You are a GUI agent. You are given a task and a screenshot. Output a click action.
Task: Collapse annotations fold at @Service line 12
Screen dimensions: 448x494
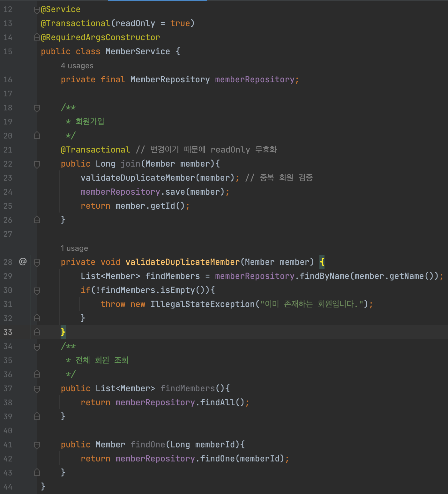pos(37,10)
